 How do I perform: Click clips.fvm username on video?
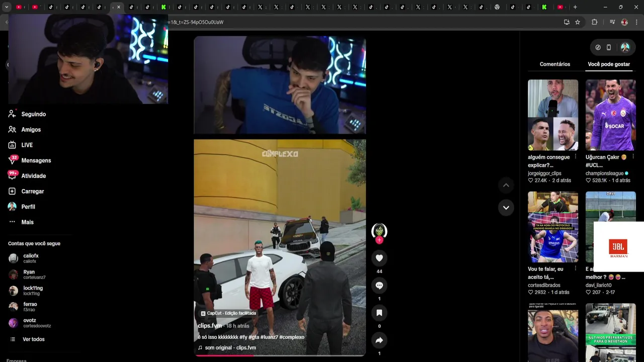pos(210,326)
